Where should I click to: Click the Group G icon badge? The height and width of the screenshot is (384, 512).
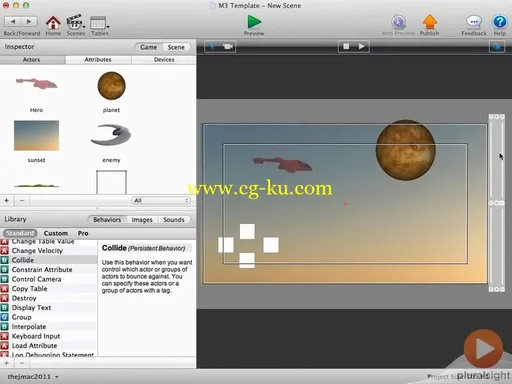(x=4, y=317)
